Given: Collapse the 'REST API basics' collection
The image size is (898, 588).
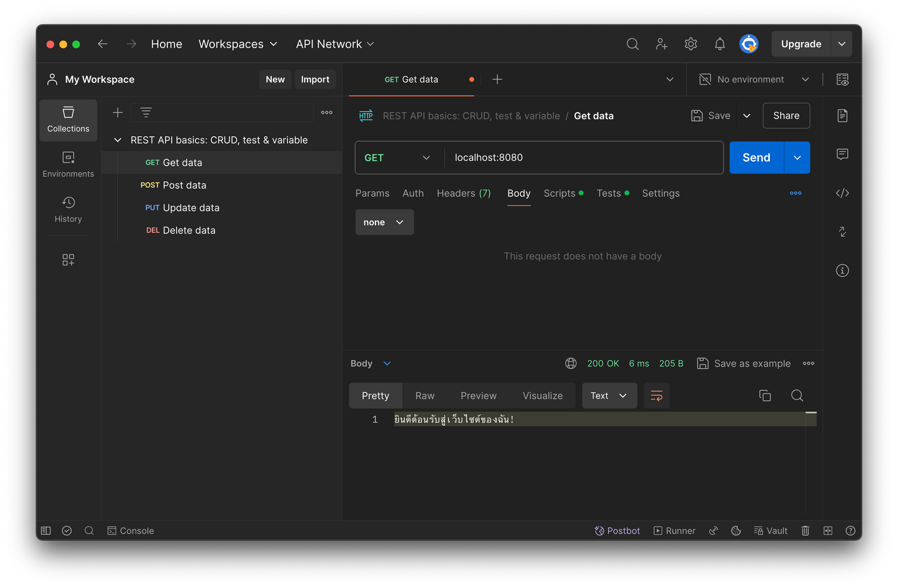Looking at the screenshot, I should click(118, 140).
